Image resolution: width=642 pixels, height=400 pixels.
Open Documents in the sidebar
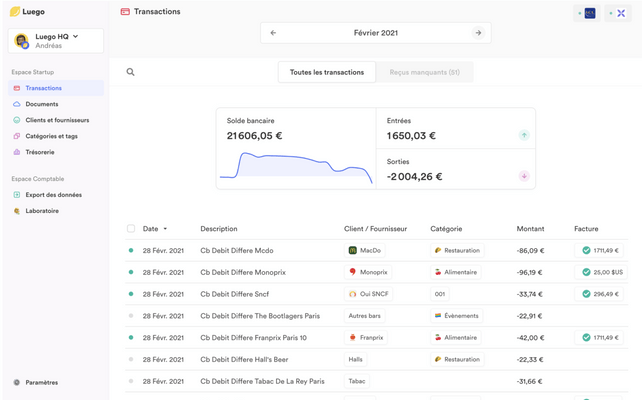pyautogui.click(x=41, y=104)
